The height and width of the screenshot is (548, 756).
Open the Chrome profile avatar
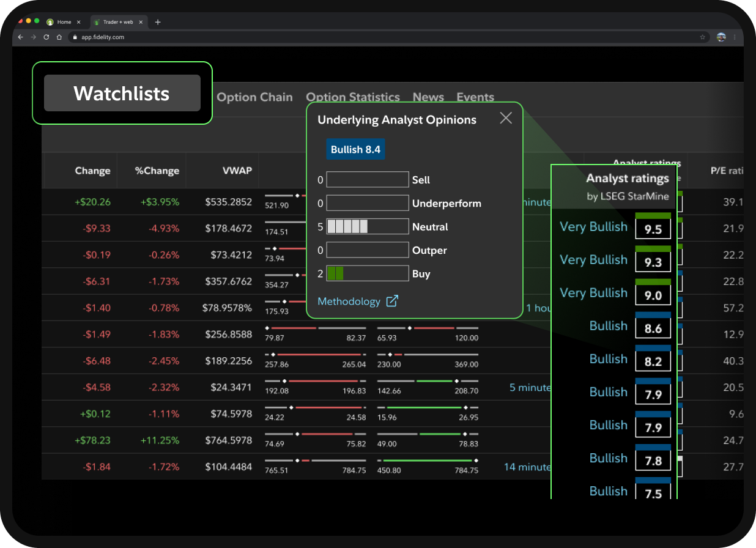coord(721,37)
